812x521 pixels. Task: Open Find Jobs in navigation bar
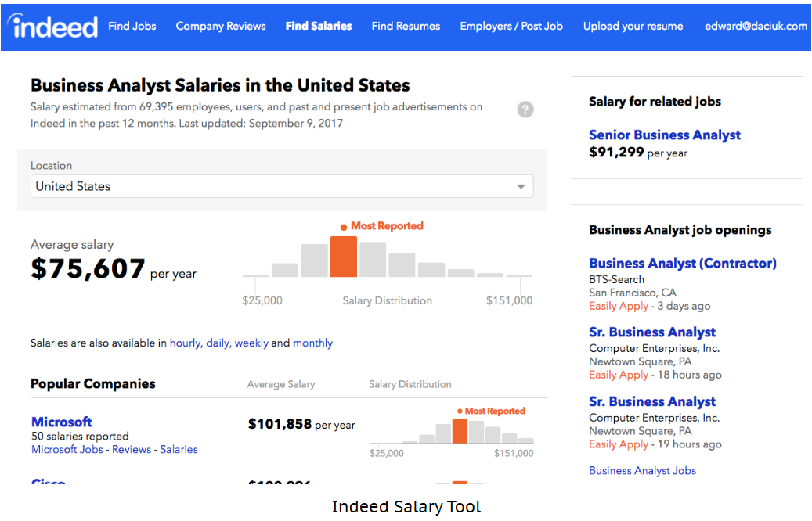tap(132, 26)
